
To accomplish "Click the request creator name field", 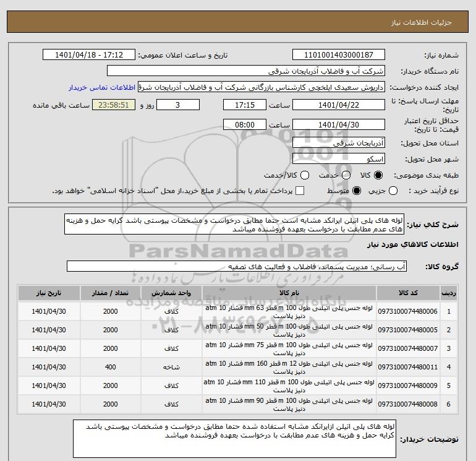I will (261, 87).
